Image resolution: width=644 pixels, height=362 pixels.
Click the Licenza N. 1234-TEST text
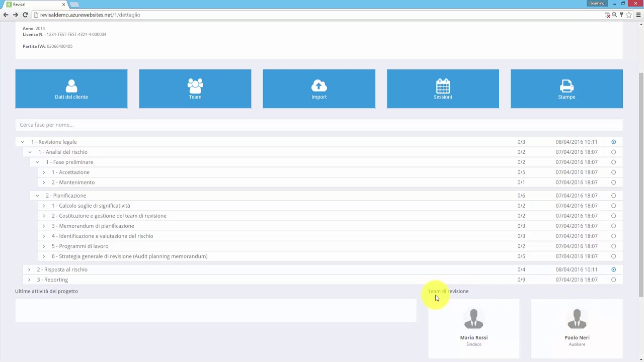64,35
